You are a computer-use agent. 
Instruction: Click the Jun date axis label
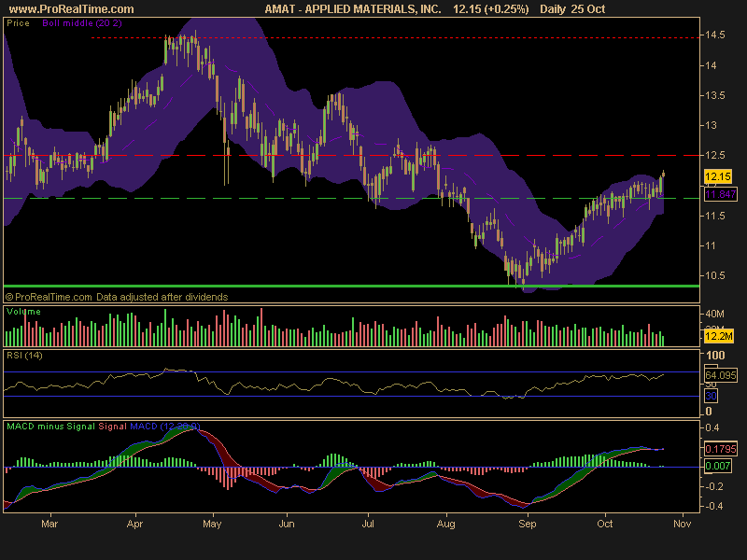pos(287,525)
